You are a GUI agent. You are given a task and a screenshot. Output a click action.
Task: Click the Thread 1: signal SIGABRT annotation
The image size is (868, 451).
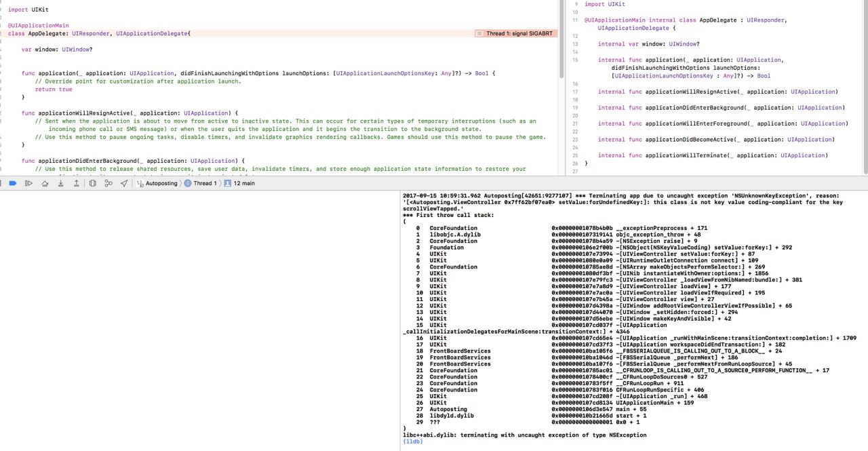[515, 33]
